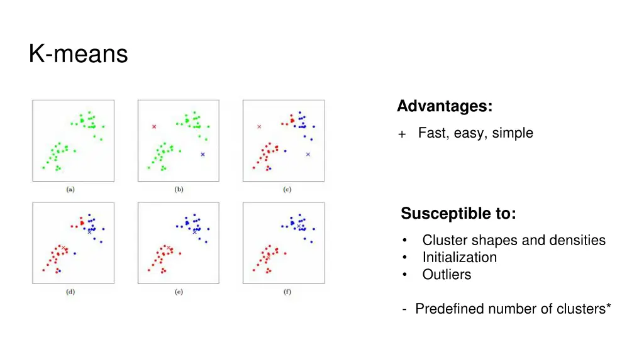
Task: Click the (a) caption under first plot
Action: click(x=70, y=189)
